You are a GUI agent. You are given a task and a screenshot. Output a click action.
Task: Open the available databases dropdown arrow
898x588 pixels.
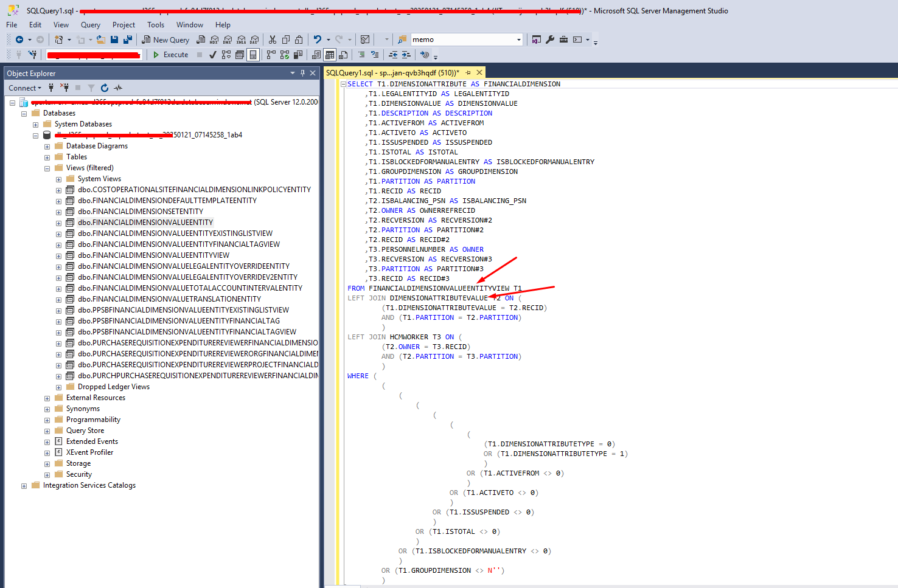point(139,55)
